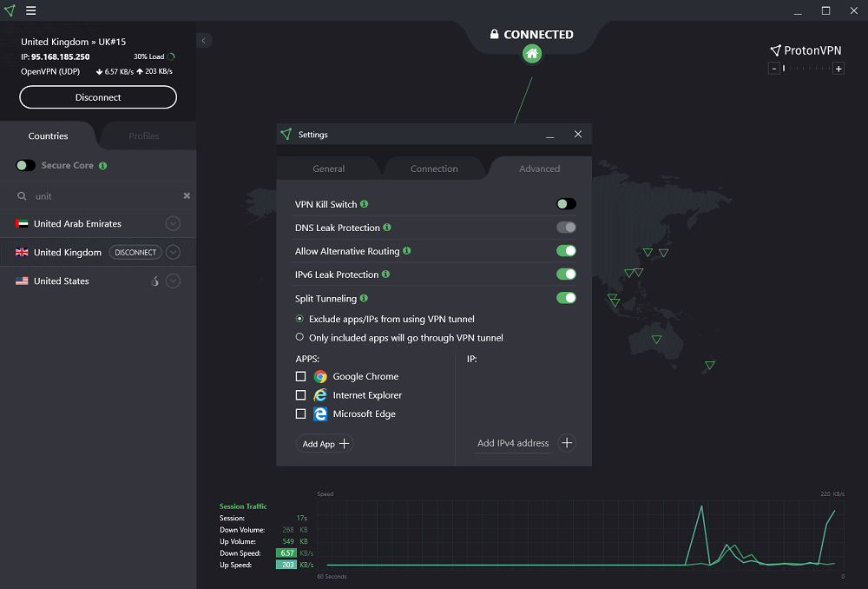Zoom out the map with minus button
This screenshot has height=589, width=868.
[x=774, y=69]
